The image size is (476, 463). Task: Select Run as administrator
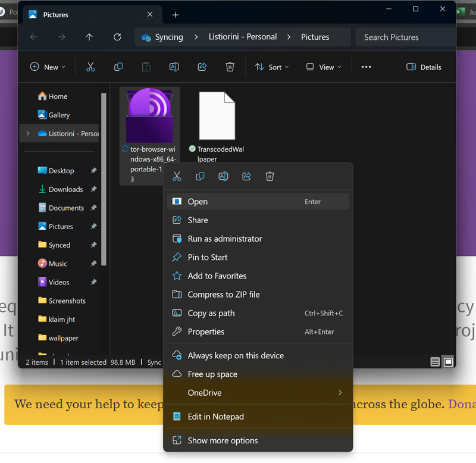tap(224, 239)
